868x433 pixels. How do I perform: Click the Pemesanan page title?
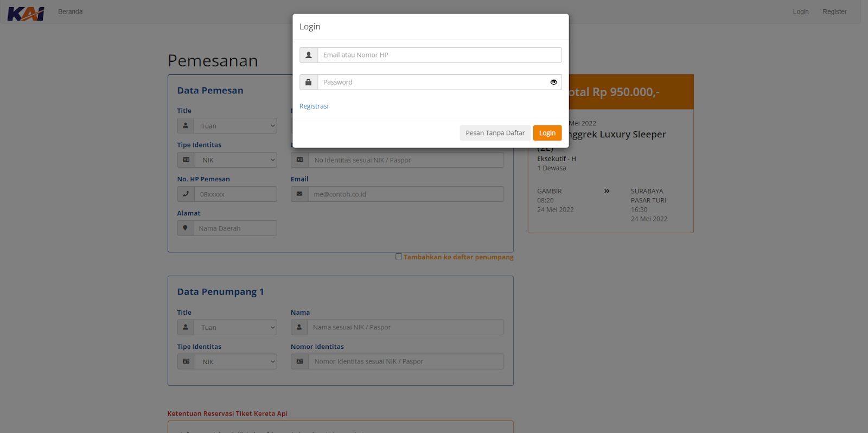coord(213,61)
